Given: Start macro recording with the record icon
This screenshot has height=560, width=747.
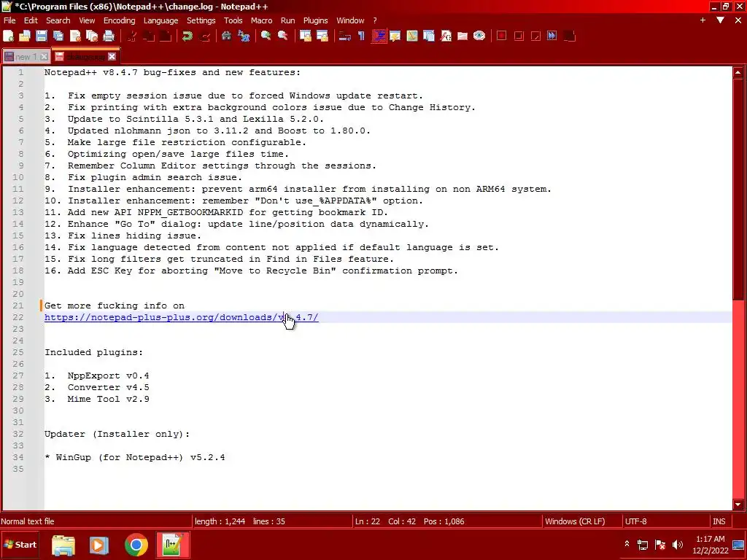Looking at the screenshot, I should click(x=502, y=36).
